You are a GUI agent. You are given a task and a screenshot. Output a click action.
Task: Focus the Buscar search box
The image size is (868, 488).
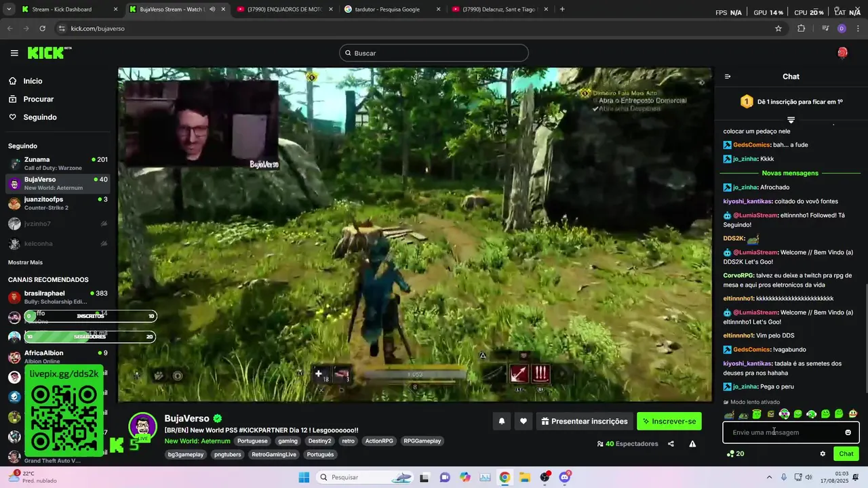[x=434, y=53]
